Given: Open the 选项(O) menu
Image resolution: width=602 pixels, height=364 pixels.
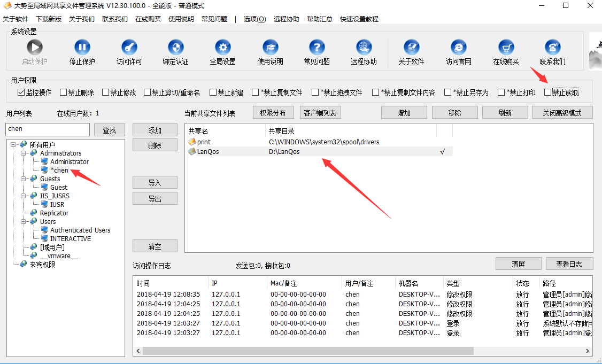Looking at the screenshot, I should (254, 19).
